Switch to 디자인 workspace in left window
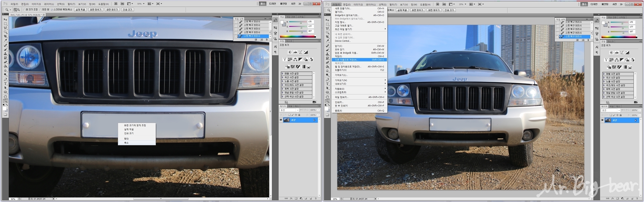This screenshot has width=644, height=202. click(273, 4)
